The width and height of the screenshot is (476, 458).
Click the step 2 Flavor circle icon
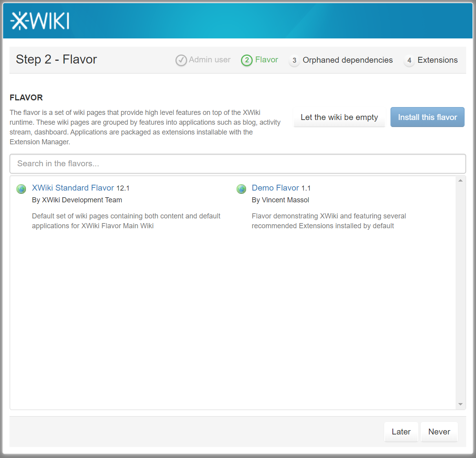[x=247, y=60]
